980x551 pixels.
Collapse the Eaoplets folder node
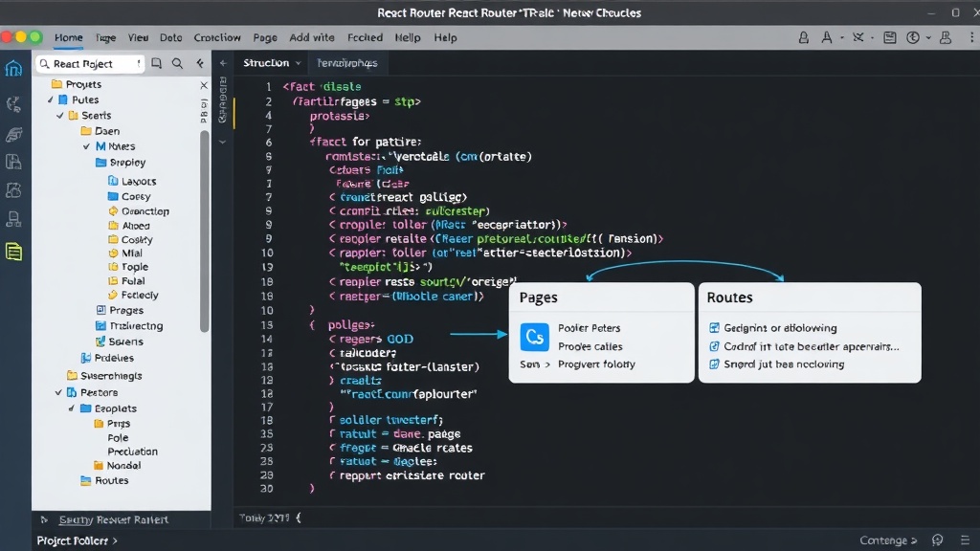(x=71, y=408)
